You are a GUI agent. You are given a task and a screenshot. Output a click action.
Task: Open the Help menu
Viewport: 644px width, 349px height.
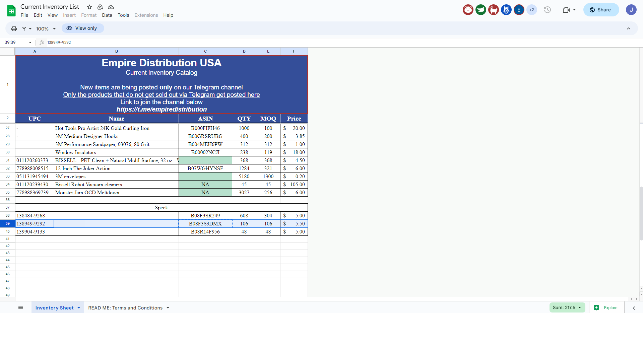pos(168,15)
